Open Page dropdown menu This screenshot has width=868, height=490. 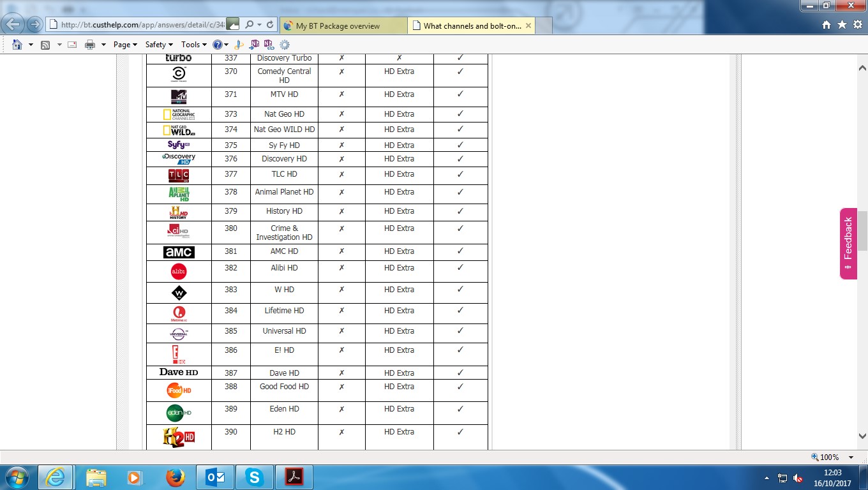click(125, 45)
